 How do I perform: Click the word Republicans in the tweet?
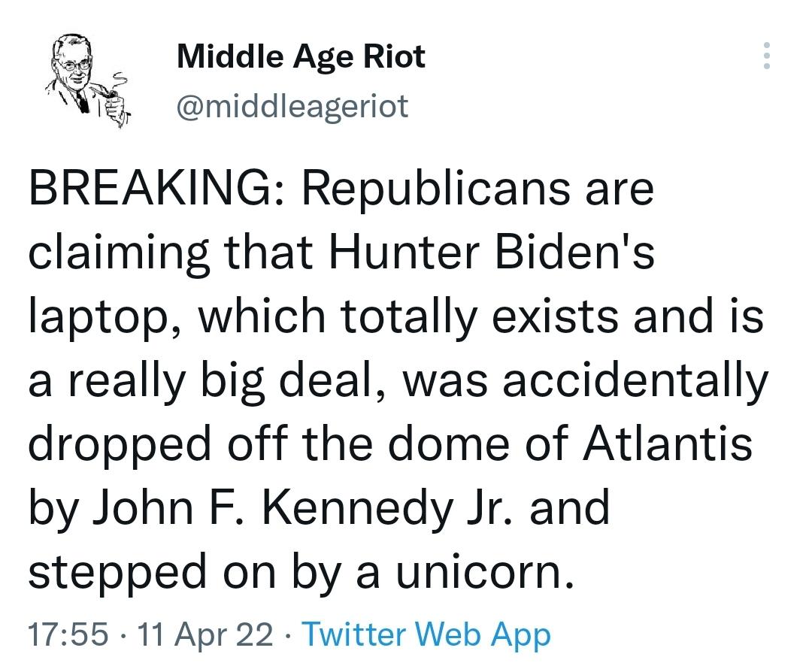tap(435, 189)
